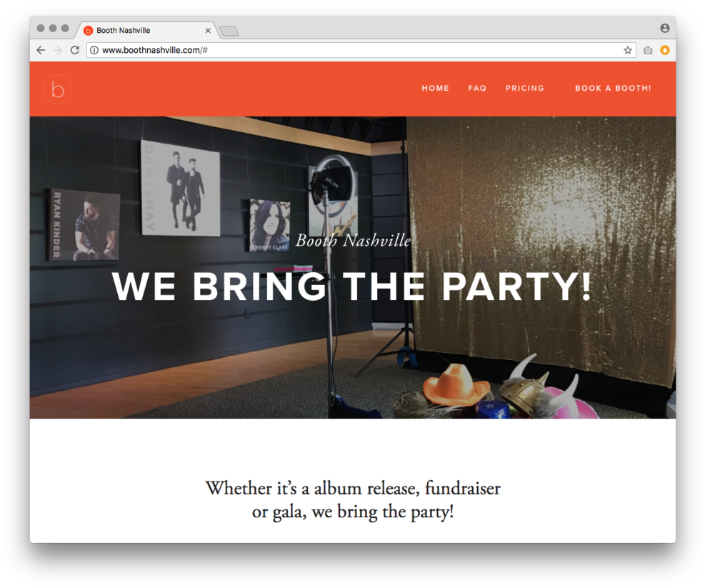Go to the PRICING page
705x588 pixels.
pos(525,88)
